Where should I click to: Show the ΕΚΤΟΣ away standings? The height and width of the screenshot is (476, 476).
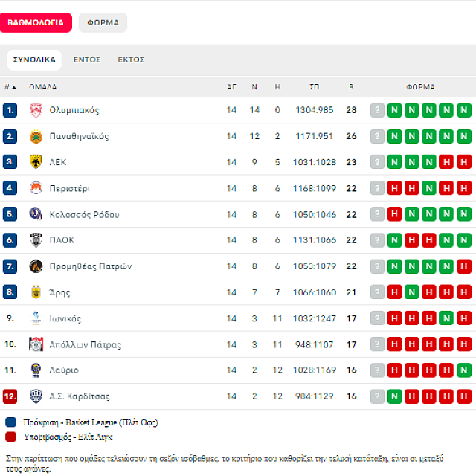131,59
